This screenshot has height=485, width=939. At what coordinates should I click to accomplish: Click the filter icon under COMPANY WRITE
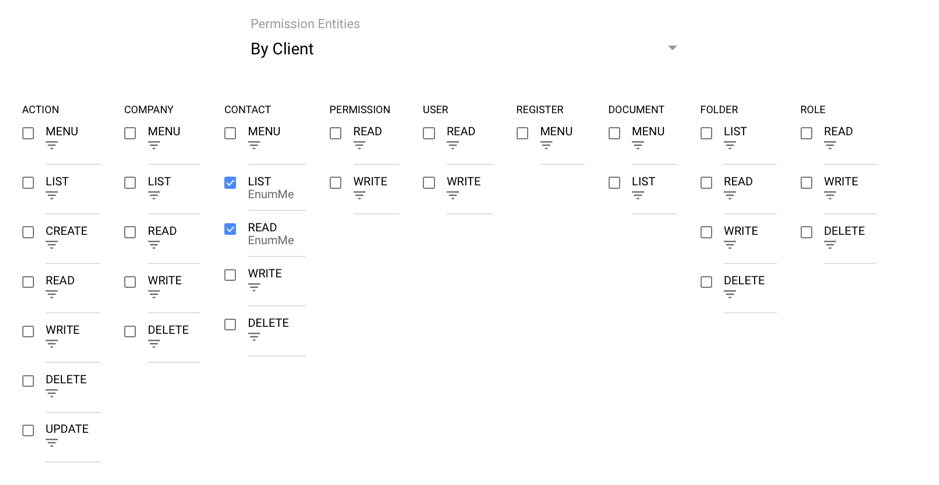point(154,294)
